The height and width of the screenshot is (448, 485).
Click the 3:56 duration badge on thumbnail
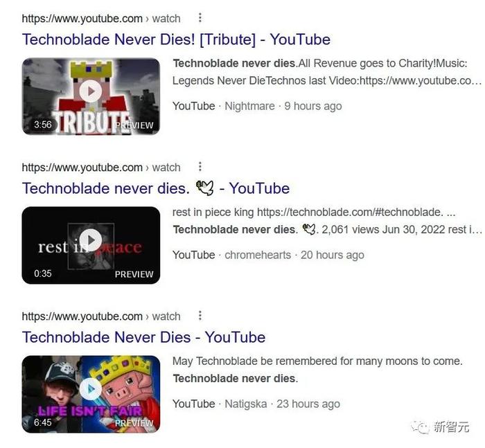tap(43, 125)
